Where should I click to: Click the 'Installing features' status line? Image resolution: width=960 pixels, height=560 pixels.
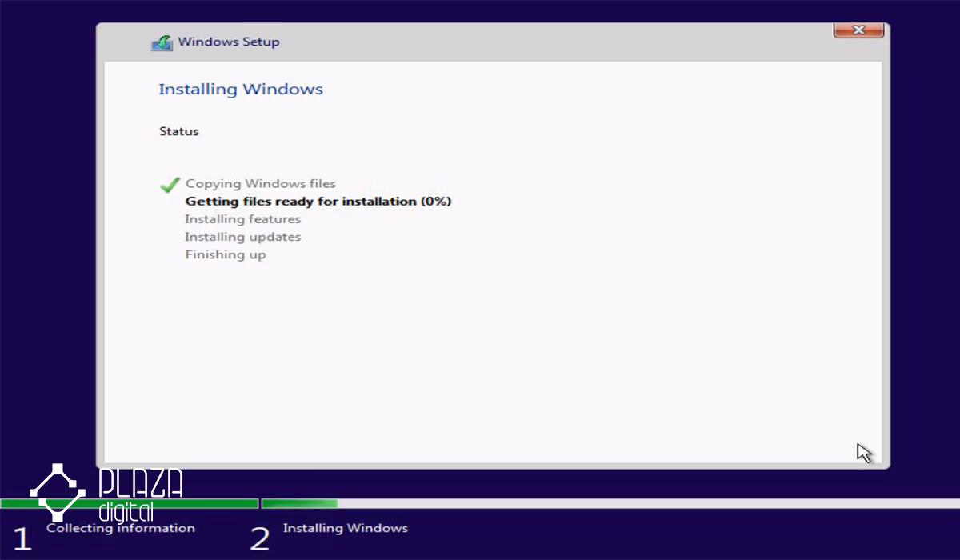243,219
